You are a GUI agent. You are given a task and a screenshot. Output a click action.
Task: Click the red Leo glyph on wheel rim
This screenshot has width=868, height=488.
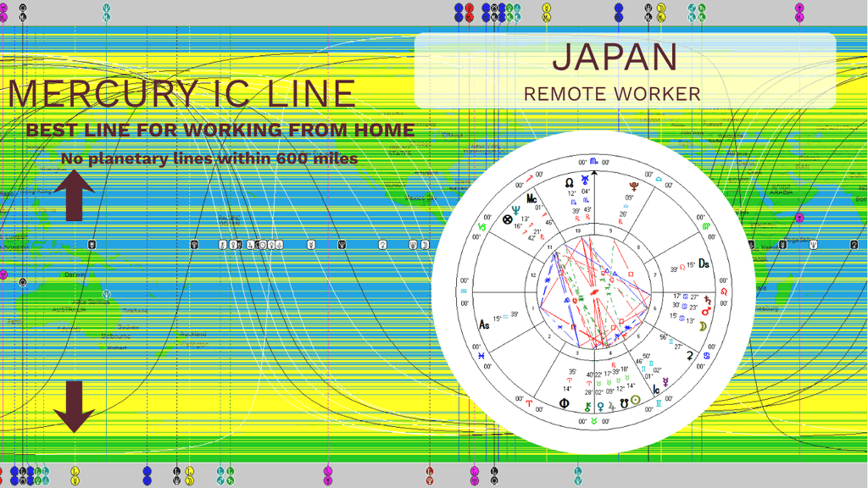pyautogui.click(x=724, y=291)
